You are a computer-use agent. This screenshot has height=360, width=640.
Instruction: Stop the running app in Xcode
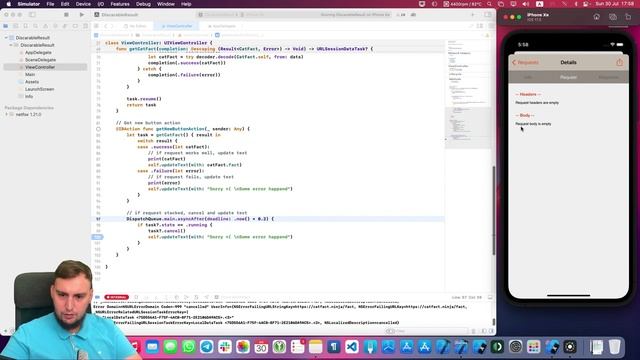click(x=66, y=15)
